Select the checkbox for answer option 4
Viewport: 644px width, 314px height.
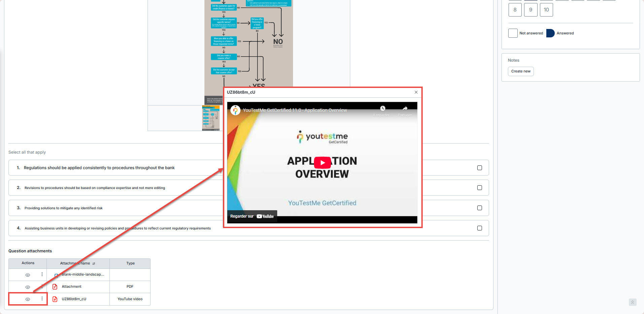pos(479,228)
